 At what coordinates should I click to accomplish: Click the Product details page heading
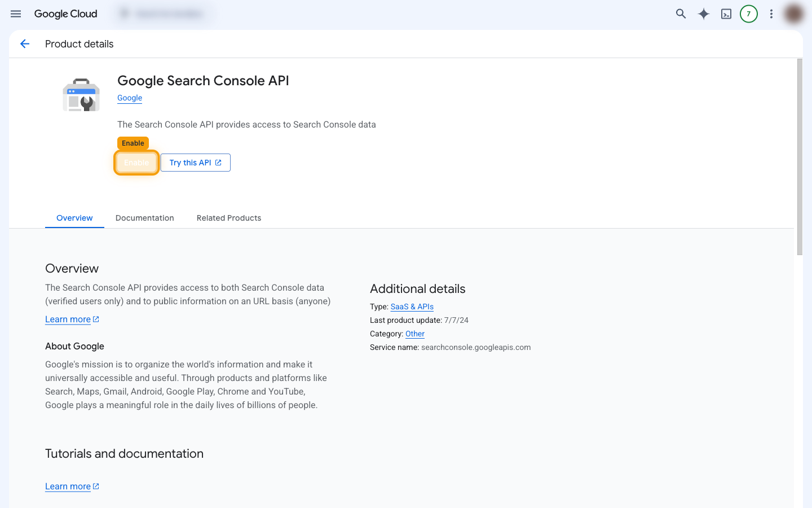point(80,44)
